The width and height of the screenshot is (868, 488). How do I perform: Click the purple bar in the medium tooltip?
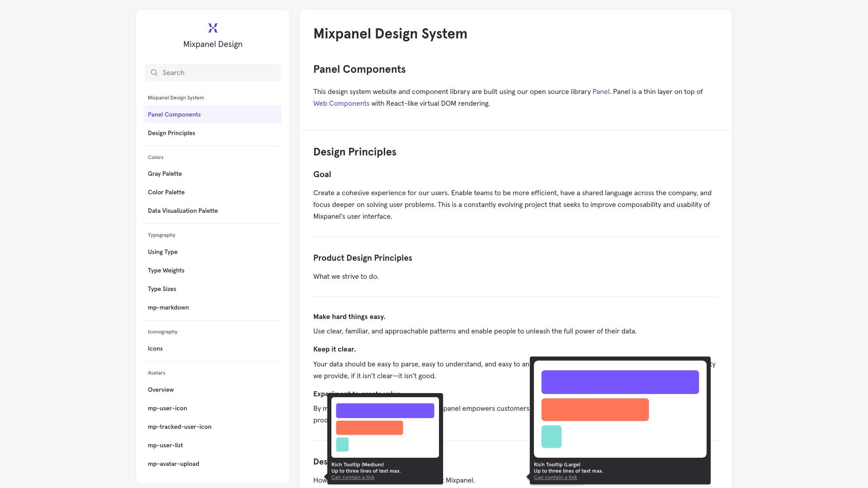click(385, 410)
